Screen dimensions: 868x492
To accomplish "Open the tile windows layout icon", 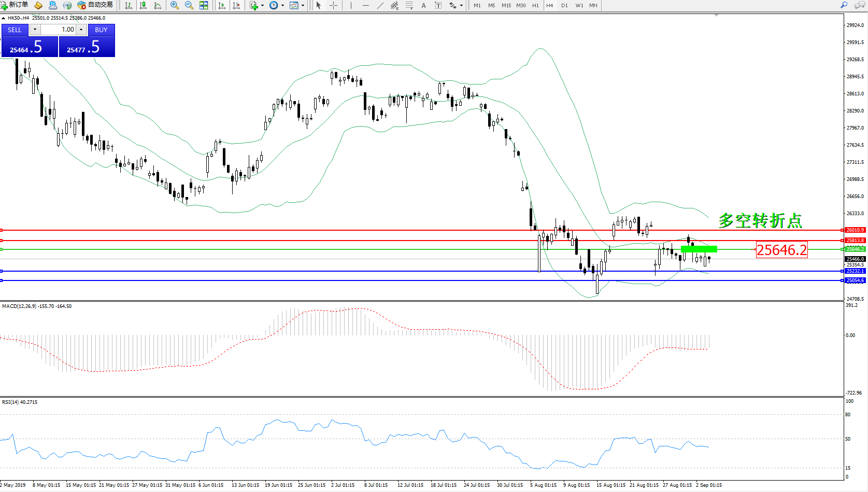I will click(x=204, y=5).
